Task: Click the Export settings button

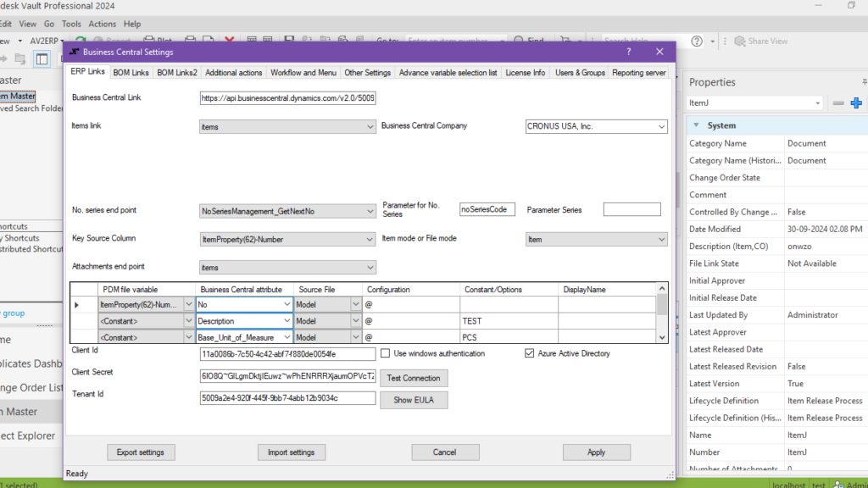Action: pyautogui.click(x=142, y=452)
